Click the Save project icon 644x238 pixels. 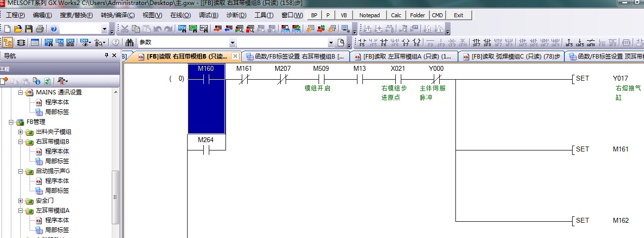[x=29, y=29]
